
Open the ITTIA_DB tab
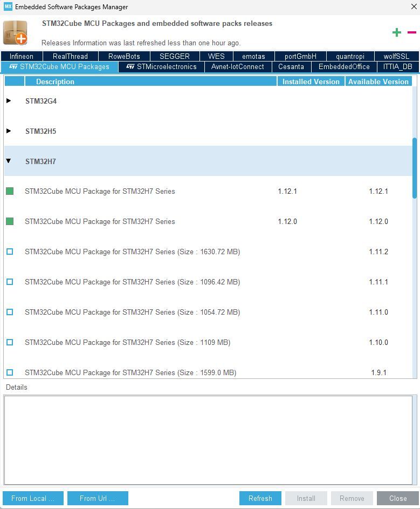click(x=397, y=66)
